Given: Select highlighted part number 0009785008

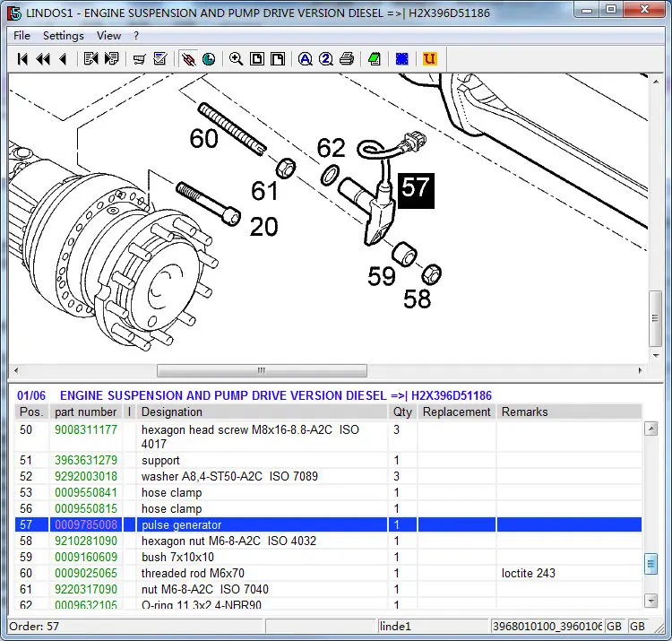Looking at the screenshot, I should (86, 524).
